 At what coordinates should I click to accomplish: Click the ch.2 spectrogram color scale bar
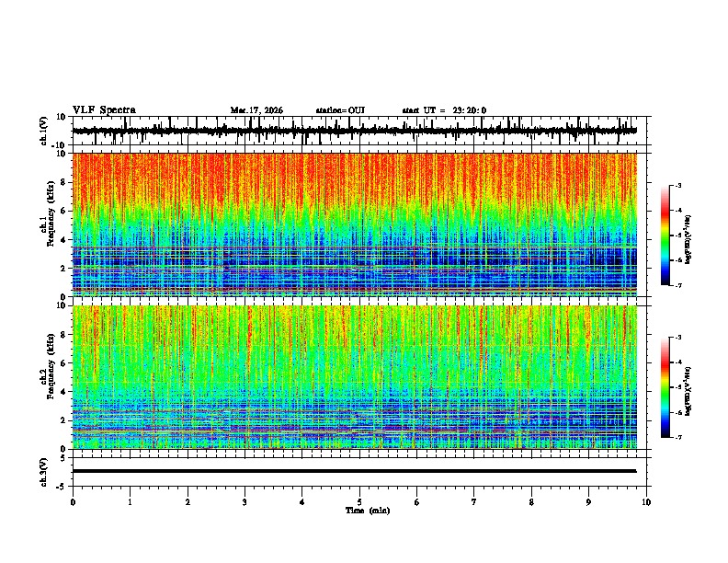(x=665, y=387)
